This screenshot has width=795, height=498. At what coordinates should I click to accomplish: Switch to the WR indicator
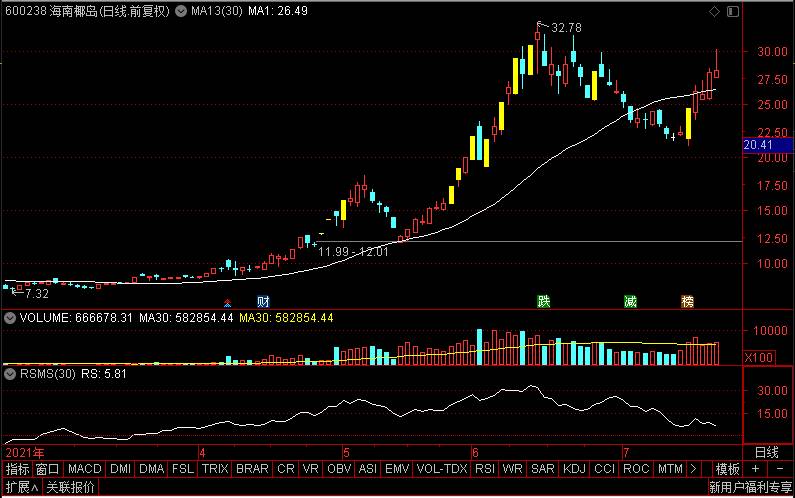pos(512,469)
